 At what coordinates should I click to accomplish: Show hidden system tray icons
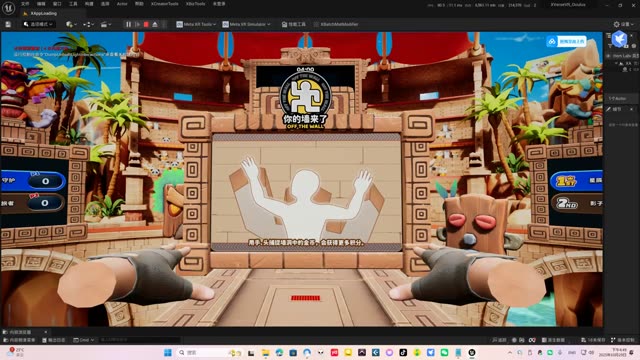510,353
